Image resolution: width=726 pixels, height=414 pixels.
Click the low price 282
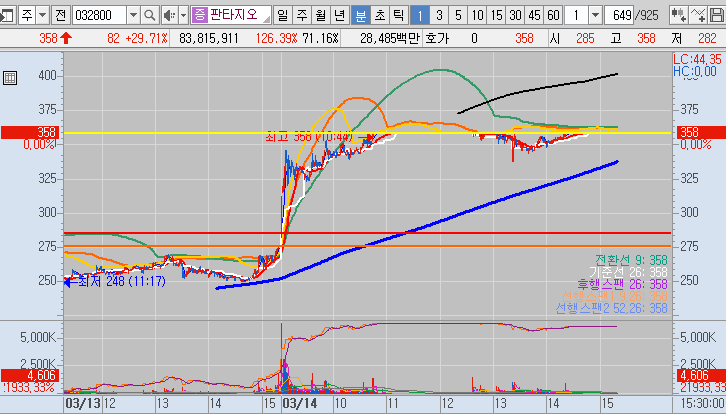coord(707,38)
